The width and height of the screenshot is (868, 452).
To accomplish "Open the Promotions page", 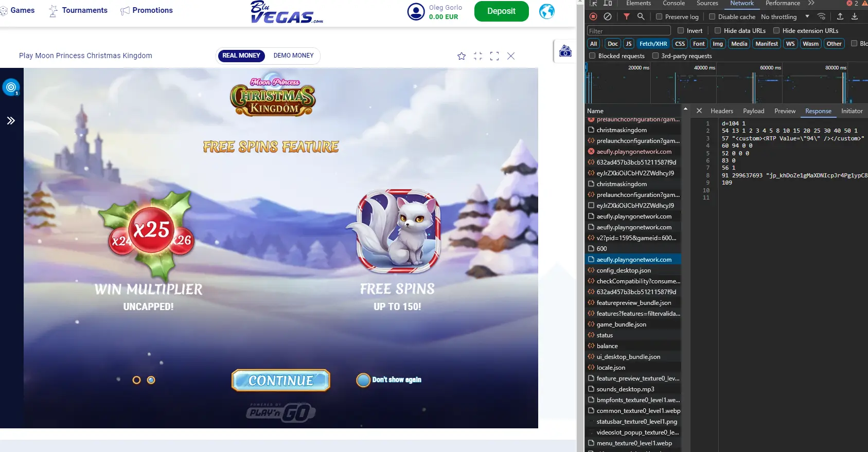I will [147, 10].
